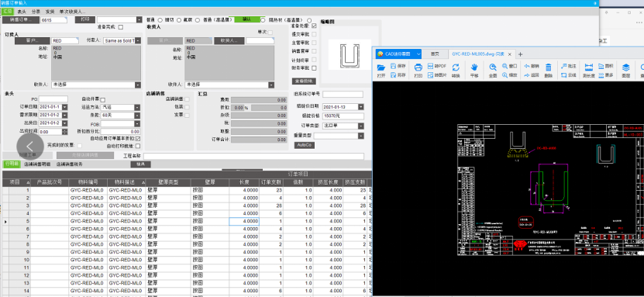Switch to the 发货 tab
Screen dimensions: 644x297
pyautogui.click(x=50, y=12)
